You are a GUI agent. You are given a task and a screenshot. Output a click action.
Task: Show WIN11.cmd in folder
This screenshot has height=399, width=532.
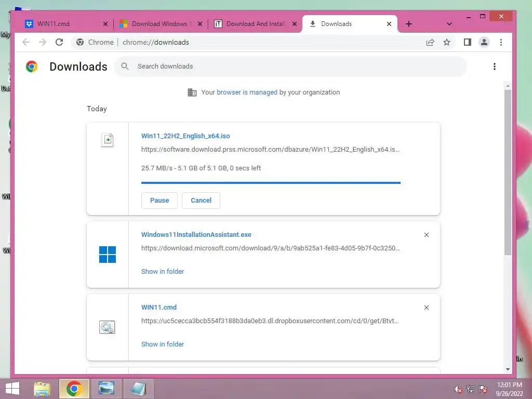(x=163, y=344)
